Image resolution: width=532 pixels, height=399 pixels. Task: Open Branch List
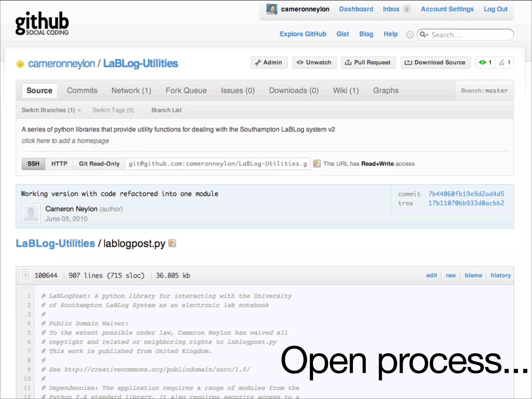[167, 110]
